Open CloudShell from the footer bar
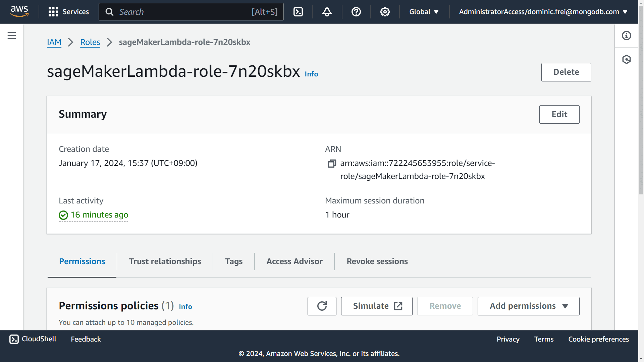Screen dimensions: 644x362 click(x=33, y=339)
